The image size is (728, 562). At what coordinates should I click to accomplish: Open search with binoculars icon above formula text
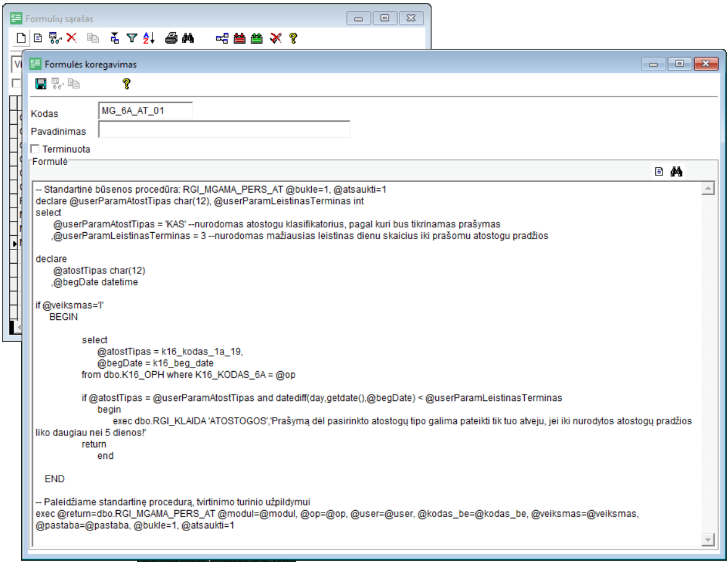point(676,172)
